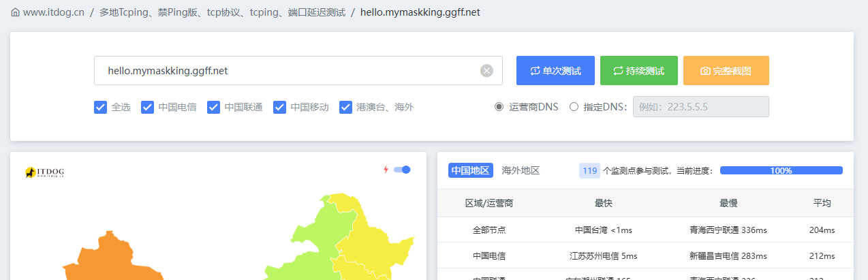Start the 单次测试 single test
Viewport: 868px width, 280px height.
[555, 71]
